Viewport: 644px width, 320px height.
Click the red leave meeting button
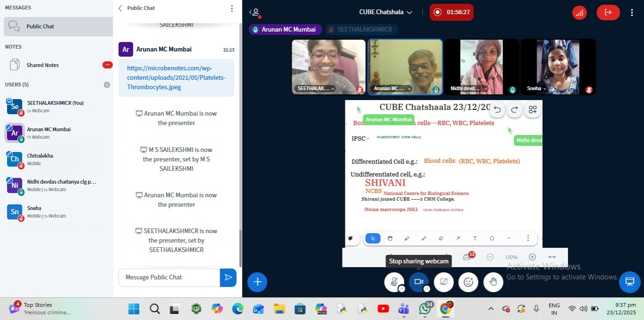pos(608,12)
